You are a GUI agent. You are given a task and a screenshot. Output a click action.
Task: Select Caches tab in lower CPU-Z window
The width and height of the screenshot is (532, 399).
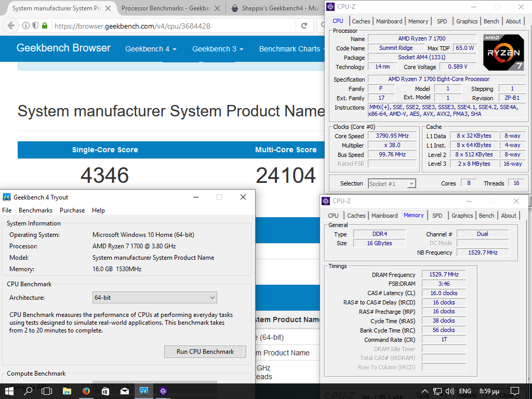[x=356, y=216]
